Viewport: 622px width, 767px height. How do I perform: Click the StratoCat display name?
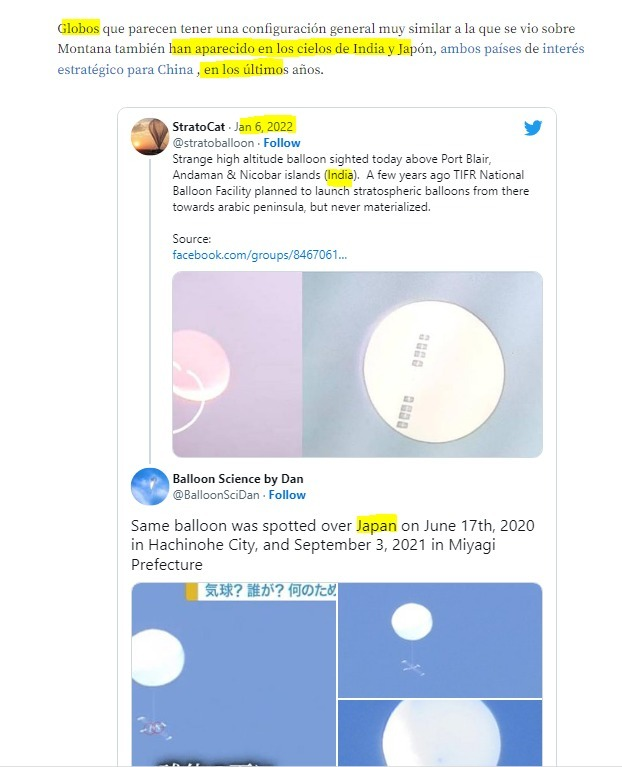(x=199, y=127)
